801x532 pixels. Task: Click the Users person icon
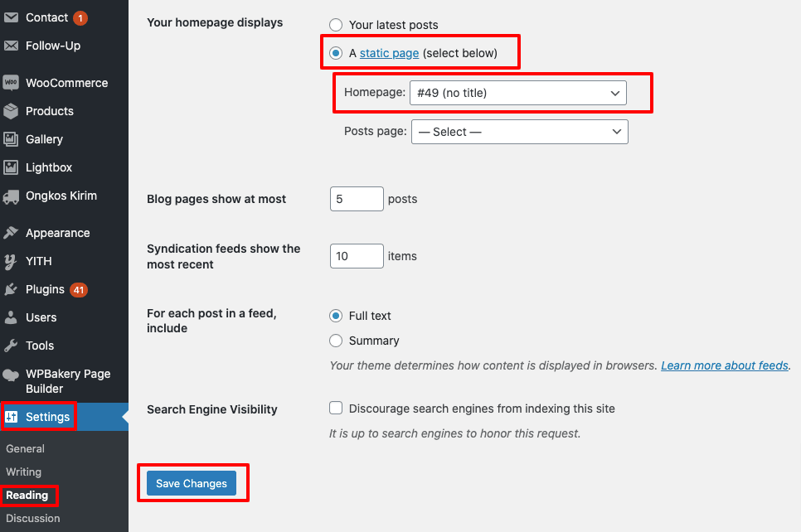[x=11, y=317]
